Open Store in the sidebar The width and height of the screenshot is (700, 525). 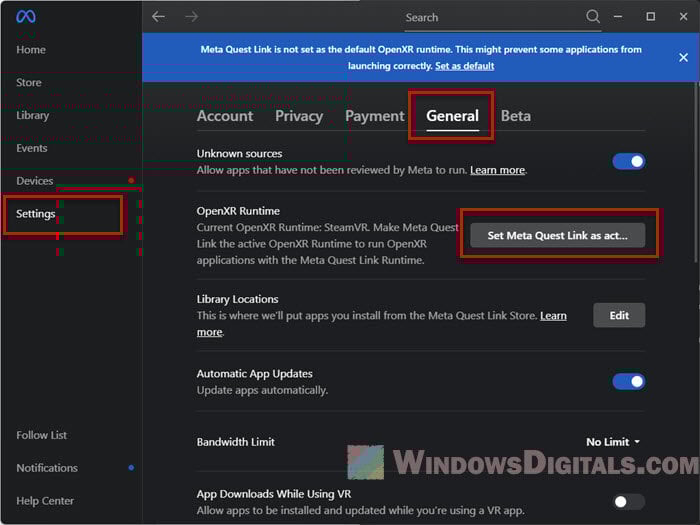[29, 83]
